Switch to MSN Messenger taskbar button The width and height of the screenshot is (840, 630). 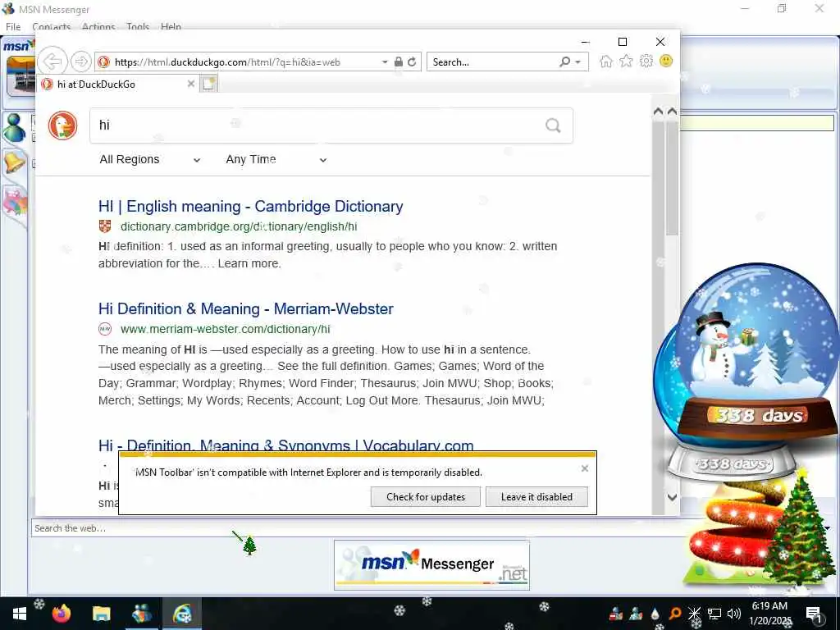[x=141, y=614]
